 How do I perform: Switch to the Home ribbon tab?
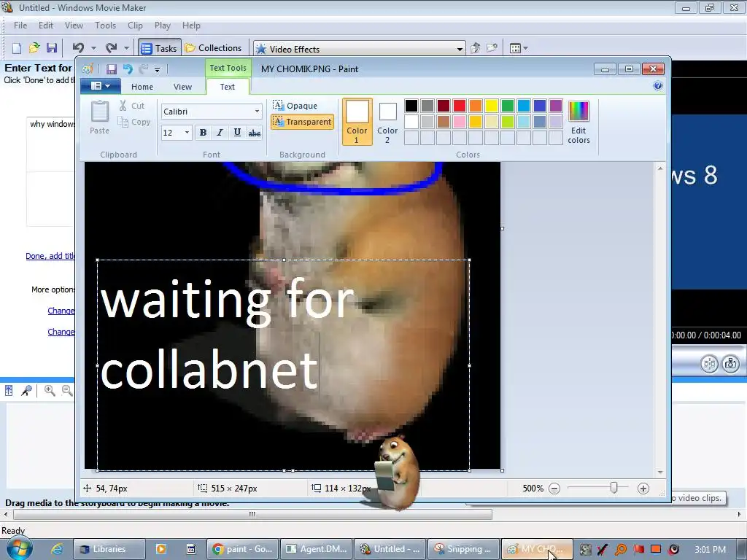(x=142, y=87)
